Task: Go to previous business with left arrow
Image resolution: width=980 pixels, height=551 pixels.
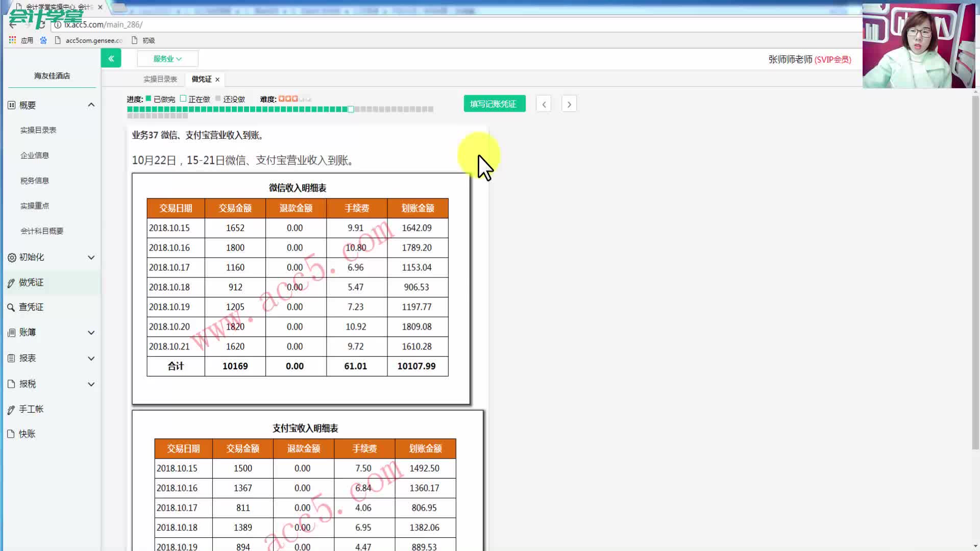Action: pos(544,104)
